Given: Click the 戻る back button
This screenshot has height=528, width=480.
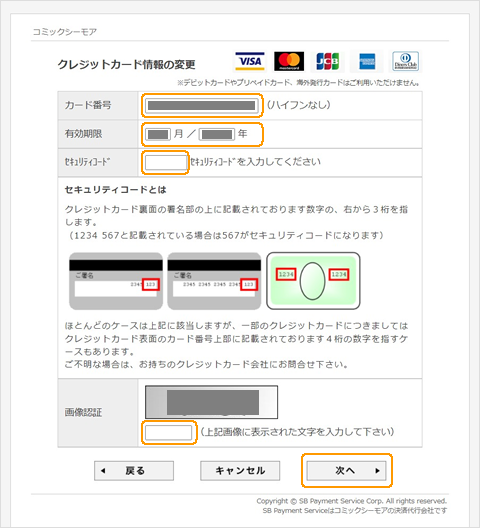Looking at the screenshot, I should (134, 470).
